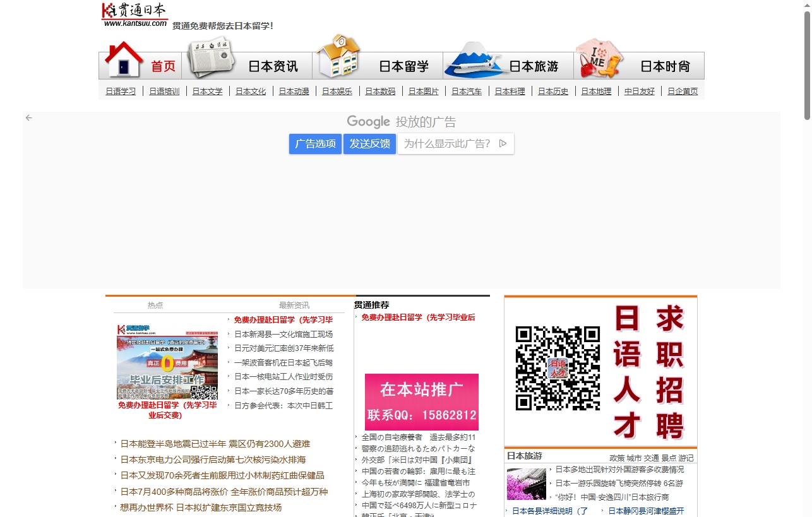Go to 日本数码 in the sub navigation
The image size is (812, 517).
[380, 91]
